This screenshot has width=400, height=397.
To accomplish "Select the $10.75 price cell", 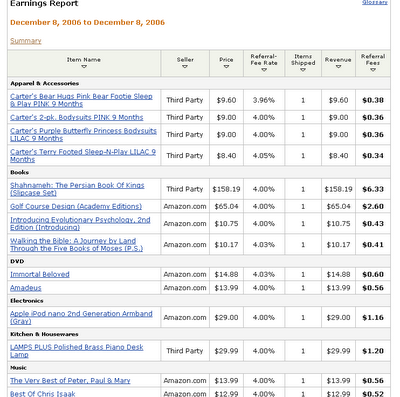I will coord(226,224).
